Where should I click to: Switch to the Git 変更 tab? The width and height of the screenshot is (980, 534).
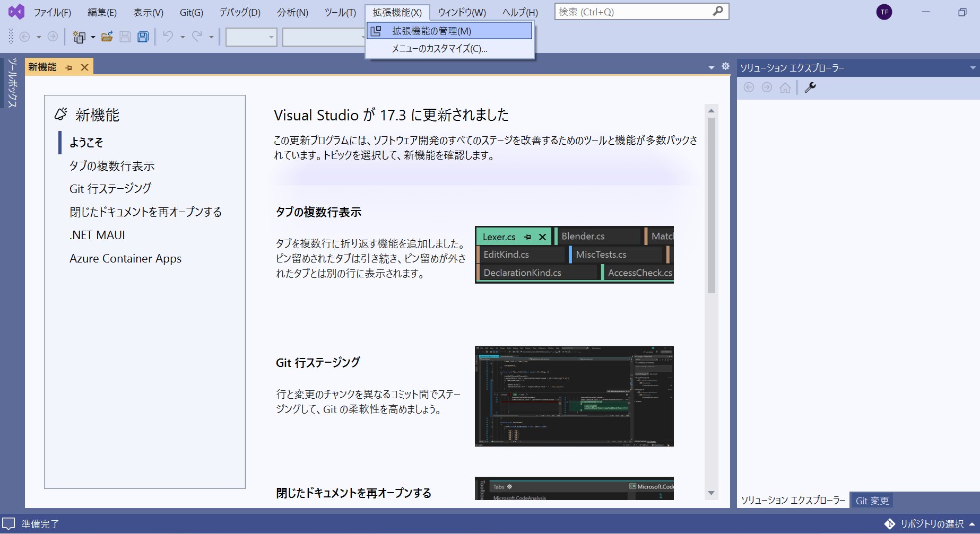tap(872, 501)
